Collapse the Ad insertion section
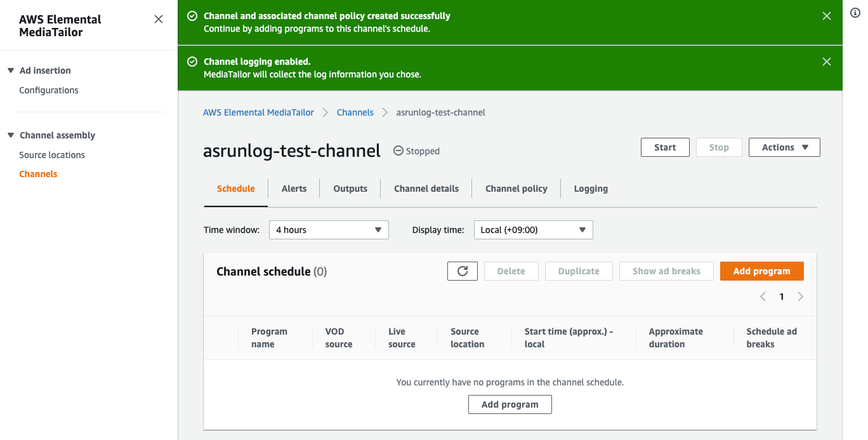Viewport: 868px width, 440px height. [x=11, y=70]
